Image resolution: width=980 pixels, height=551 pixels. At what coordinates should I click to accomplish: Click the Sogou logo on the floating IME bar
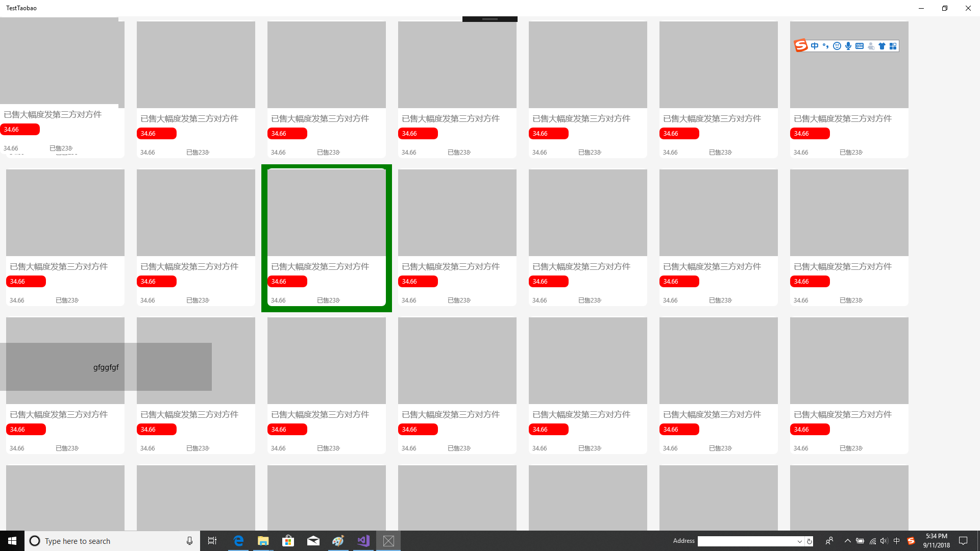(801, 46)
